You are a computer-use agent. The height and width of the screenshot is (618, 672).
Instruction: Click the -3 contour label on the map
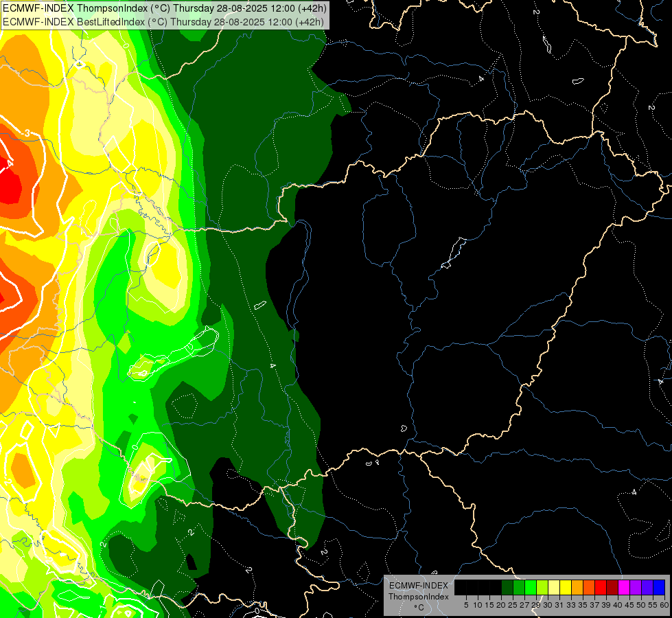click(26, 133)
